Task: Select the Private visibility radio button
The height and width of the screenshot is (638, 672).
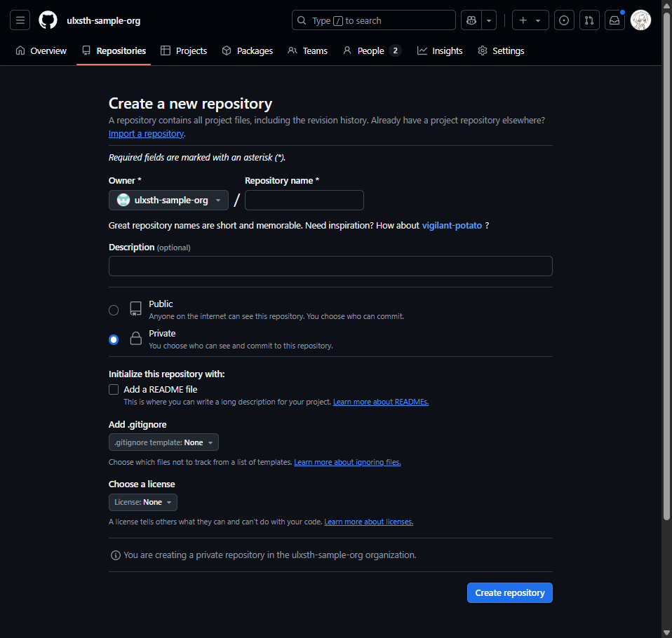Action: [114, 340]
